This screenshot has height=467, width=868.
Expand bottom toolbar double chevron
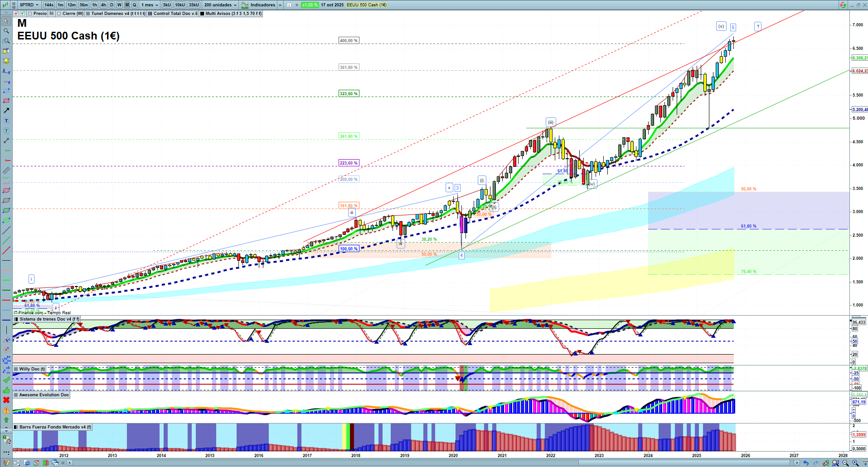point(63,463)
